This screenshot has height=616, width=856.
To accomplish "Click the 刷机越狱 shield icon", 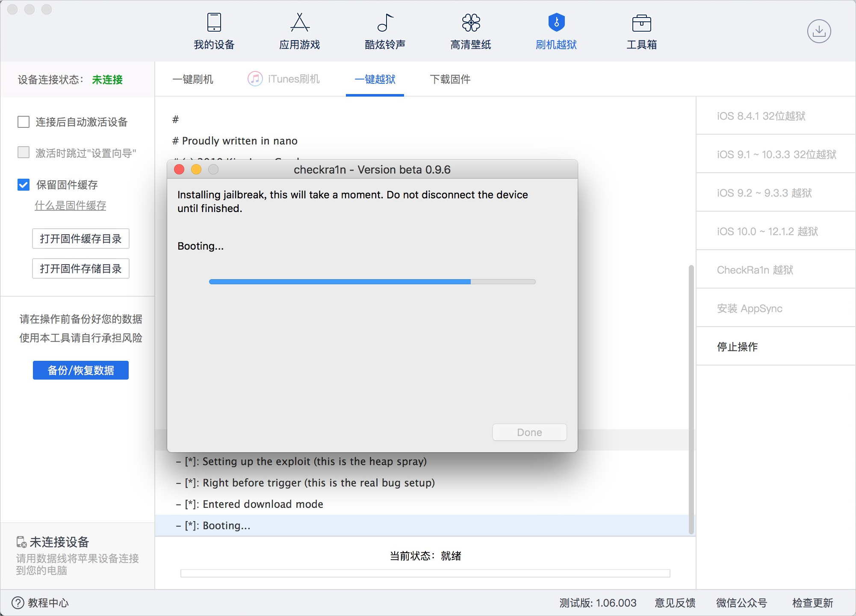I will click(556, 24).
